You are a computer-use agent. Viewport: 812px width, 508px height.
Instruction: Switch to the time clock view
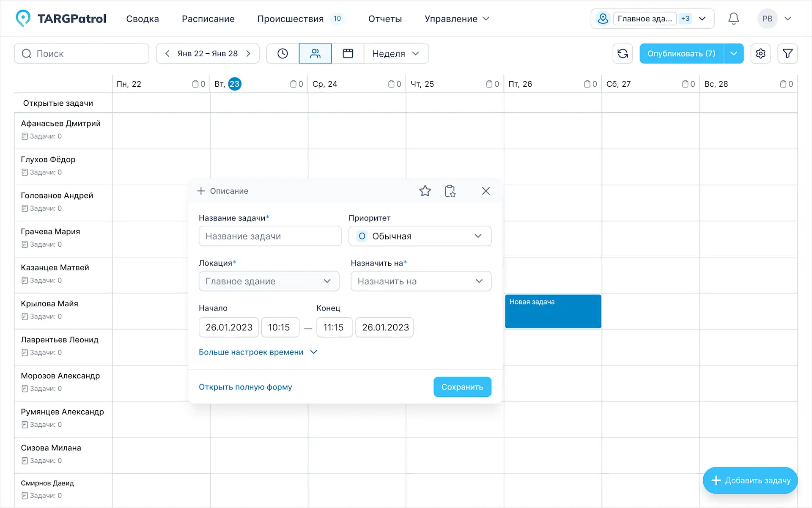pyautogui.click(x=283, y=54)
